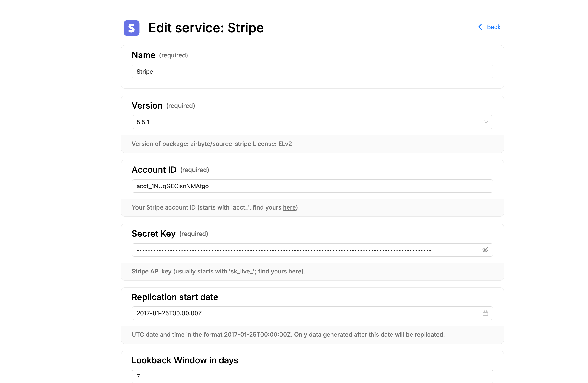Click the UTC date format help text
Screen dimensions: 588x383
point(288,335)
